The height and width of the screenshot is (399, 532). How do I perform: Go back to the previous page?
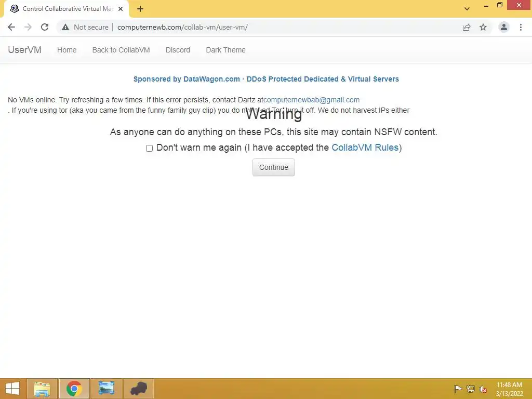[11, 27]
